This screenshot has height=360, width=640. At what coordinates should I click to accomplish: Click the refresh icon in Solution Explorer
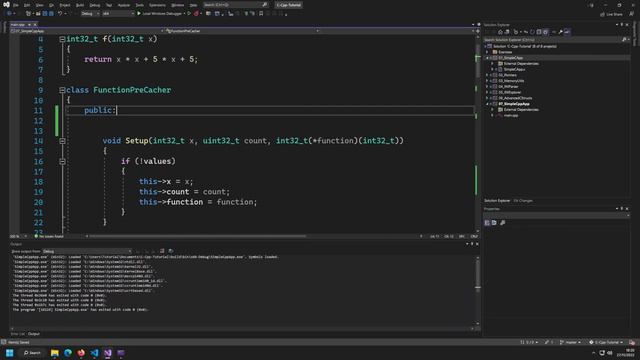click(x=532, y=32)
